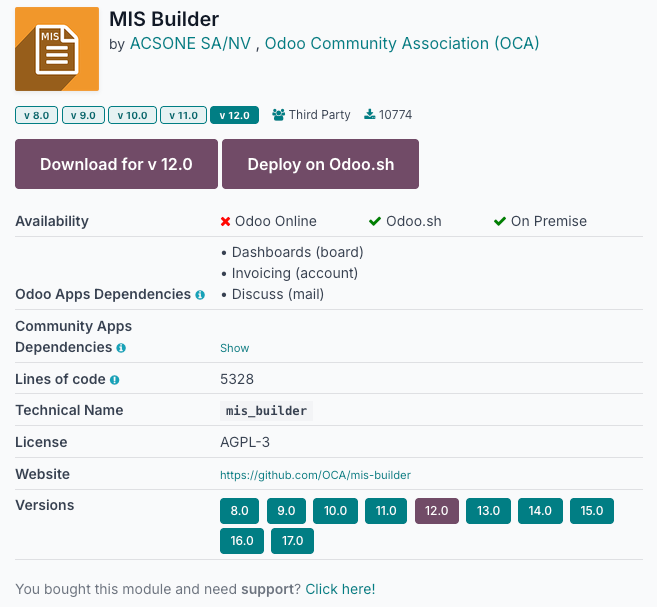Viewport: 657px width, 607px height.
Task: Click the On Premise availability label
Action: point(548,221)
